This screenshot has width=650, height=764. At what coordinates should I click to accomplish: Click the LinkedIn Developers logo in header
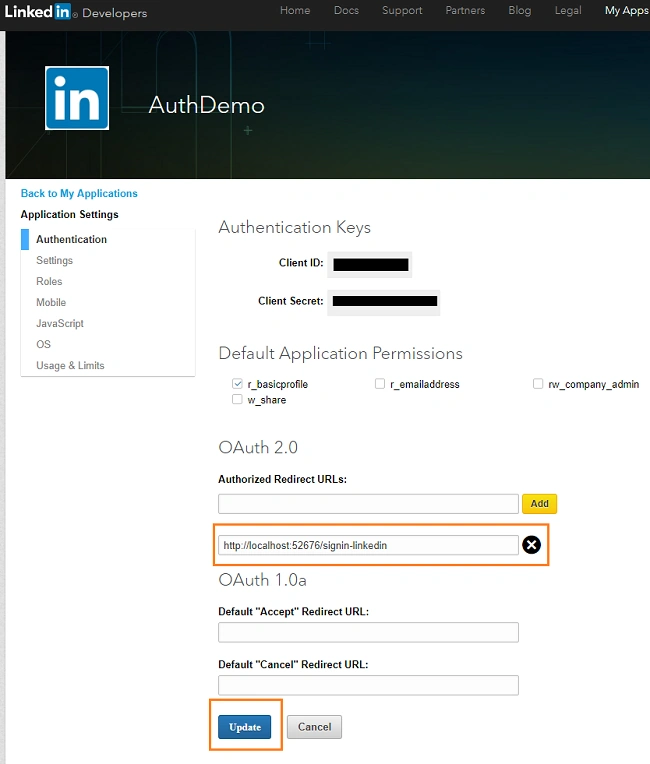[x=76, y=12]
